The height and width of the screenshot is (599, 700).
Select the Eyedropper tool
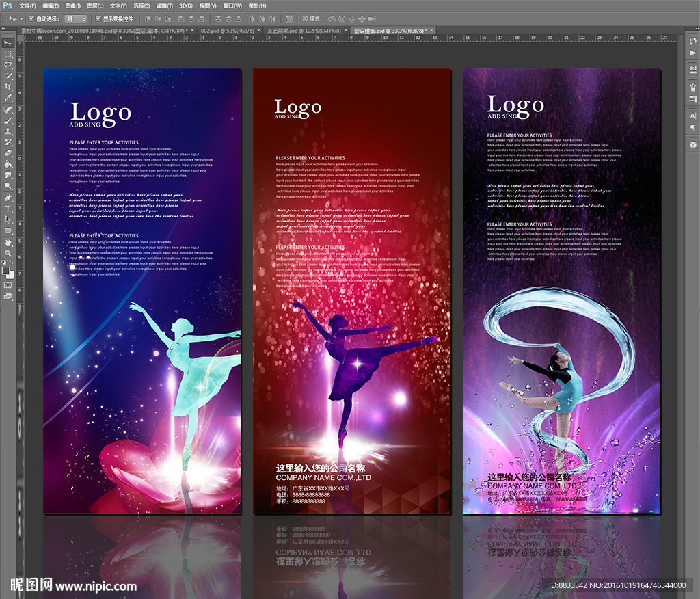click(x=8, y=98)
